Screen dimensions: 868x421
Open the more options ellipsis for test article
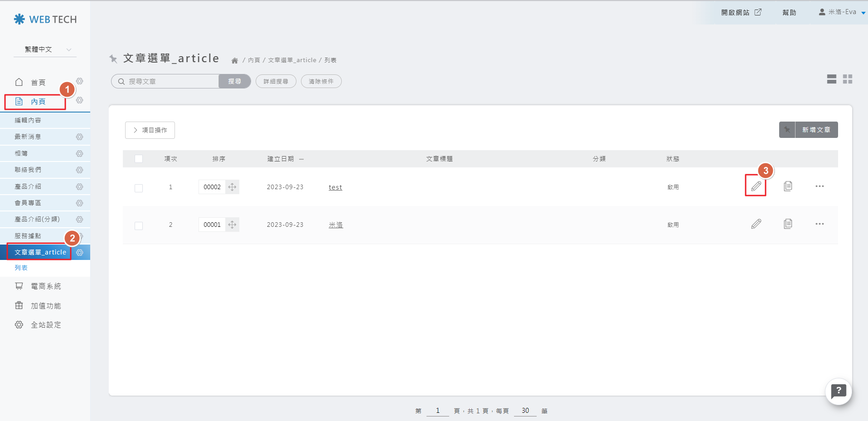820,186
